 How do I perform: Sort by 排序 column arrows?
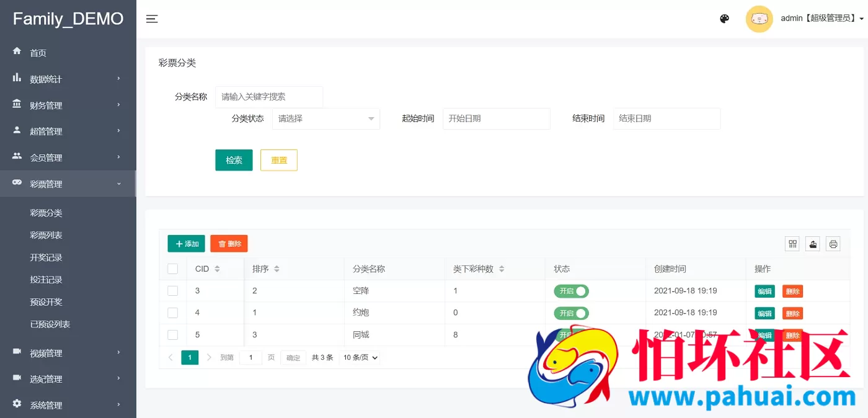pyautogui.click(x=277, y=269)
